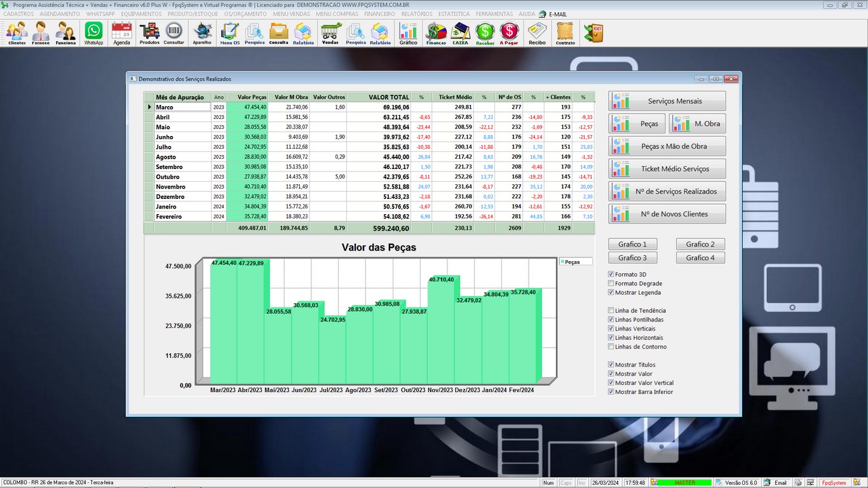Toggle the Formato 3D checkbox
868x488 pixels.
click(x=611, y=274)
